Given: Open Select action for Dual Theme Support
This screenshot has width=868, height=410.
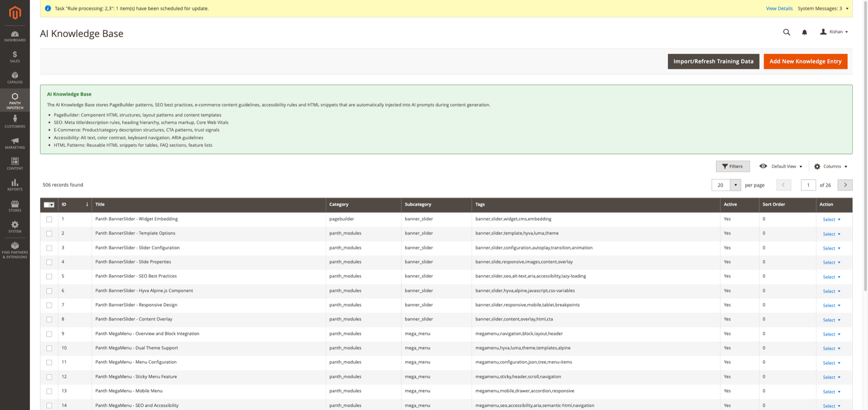Looking at the screenshot, I should point(831,348).
